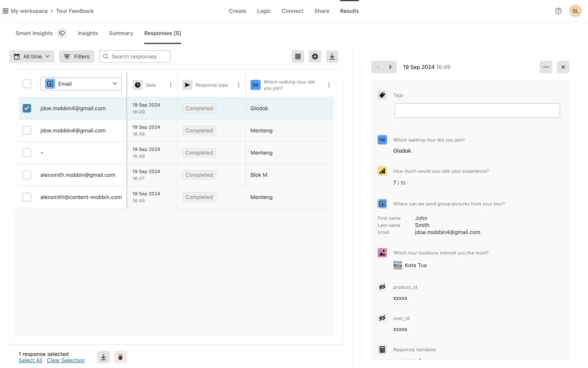588x368 pixels.
Task: Download selected response from bottom bar
Action: (104, 357)
